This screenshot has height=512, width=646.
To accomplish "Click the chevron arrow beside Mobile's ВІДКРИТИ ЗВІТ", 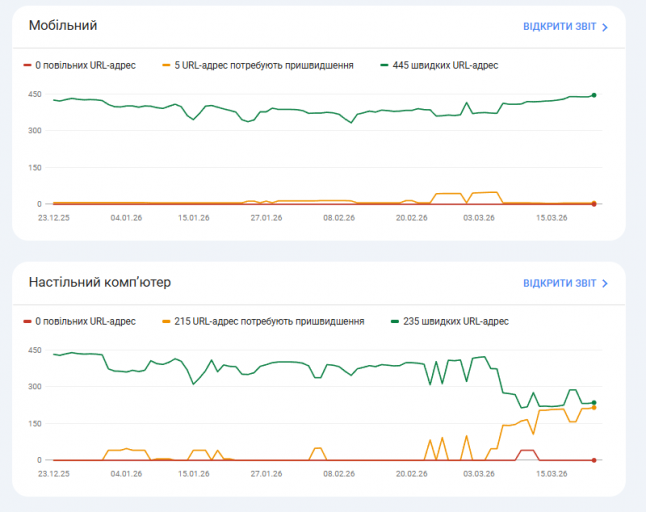I will (x=605, y=27).
